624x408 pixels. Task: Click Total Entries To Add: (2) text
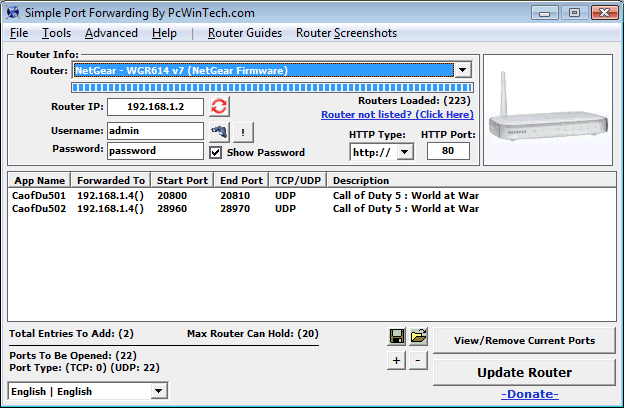tap(71, 334)
